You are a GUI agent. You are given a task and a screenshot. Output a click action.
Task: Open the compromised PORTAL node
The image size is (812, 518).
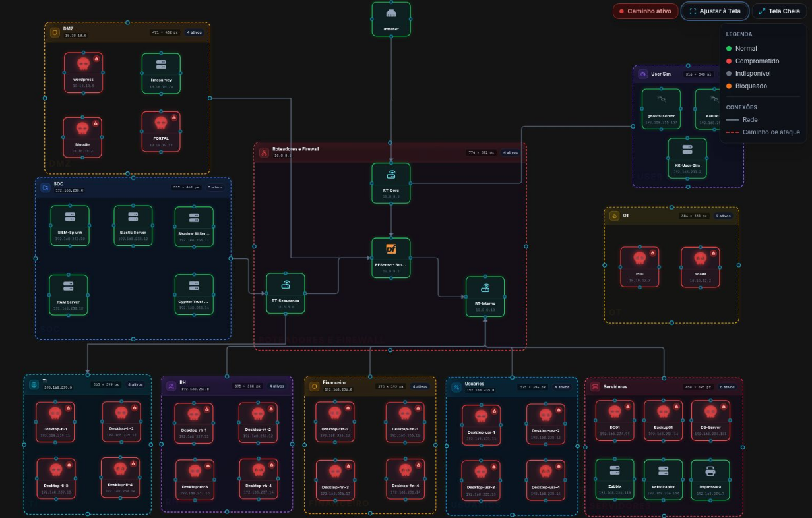tap(161, 130)
